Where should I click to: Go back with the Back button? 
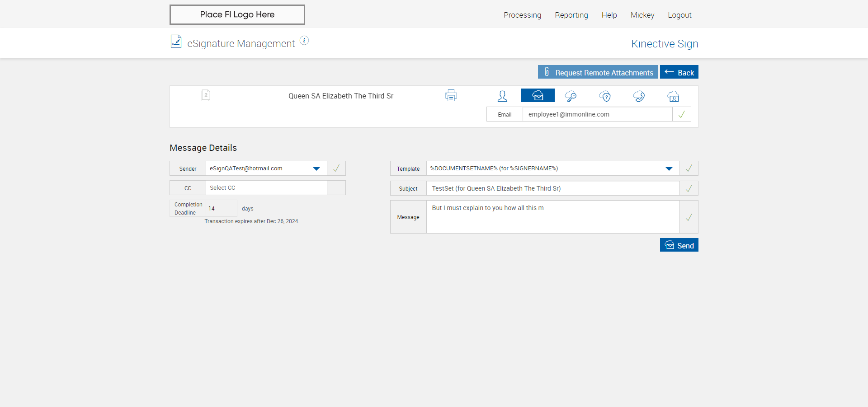coord(679,72)
